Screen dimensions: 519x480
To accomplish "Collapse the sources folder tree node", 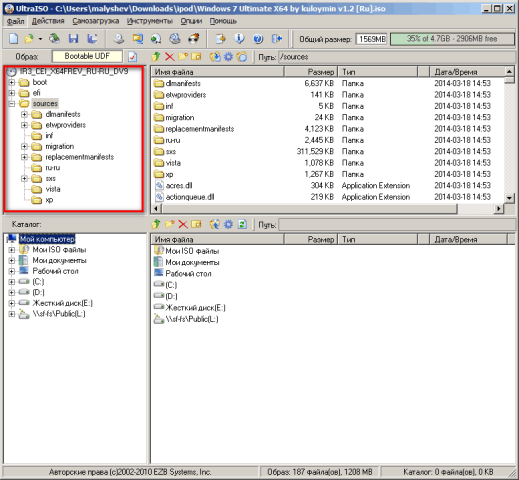I will (12, 104).
